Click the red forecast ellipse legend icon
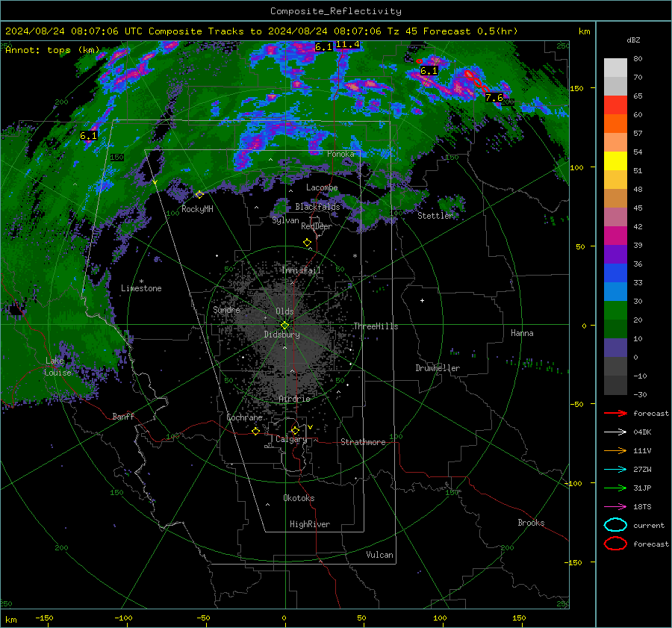 click(x=615, y=544)
